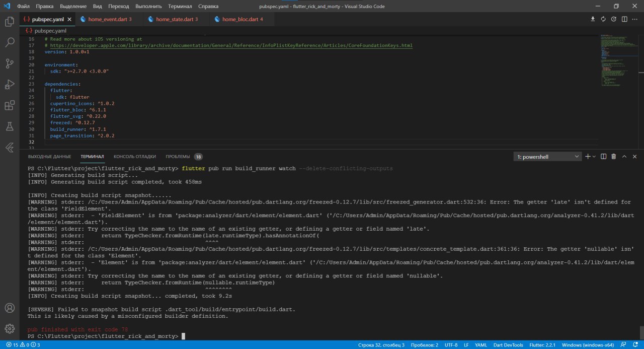Maximize terminal panel with up chevron

(x=624, y=157)
